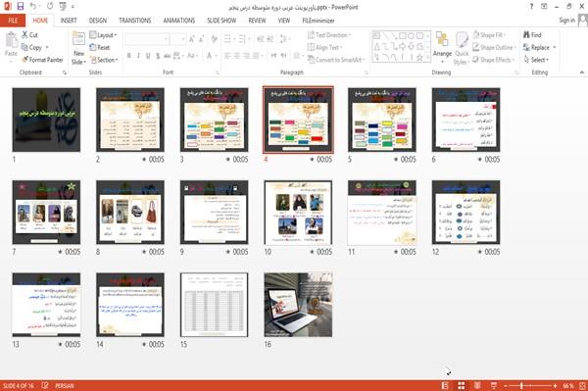Center the paragraph text
This screenshot has height=391, width=588.
coord(237,56)
